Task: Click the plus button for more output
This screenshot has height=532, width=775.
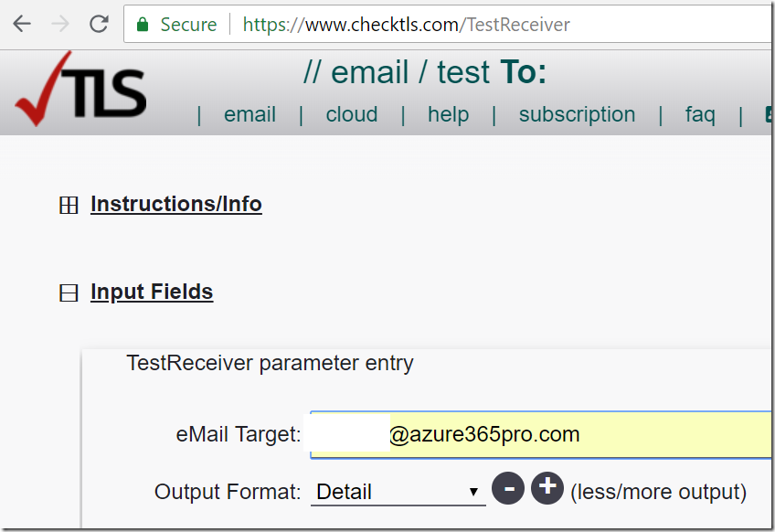Action: 547,488
